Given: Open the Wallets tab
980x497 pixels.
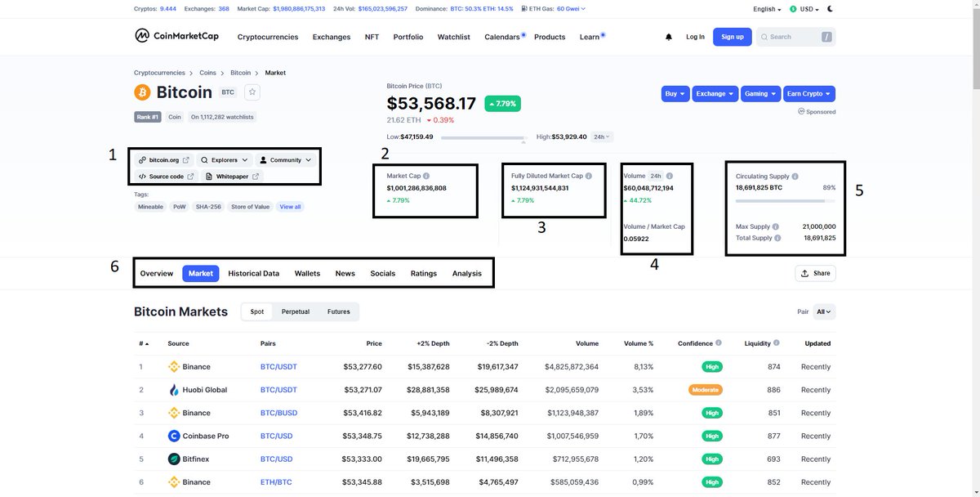Looking at the screenshot, I should coord(308,274).
